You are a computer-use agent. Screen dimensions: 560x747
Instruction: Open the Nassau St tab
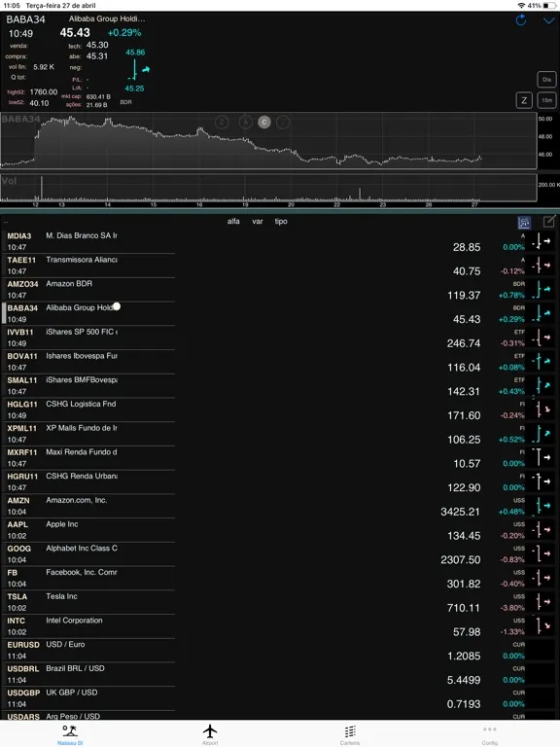click(x=70, y=734)
